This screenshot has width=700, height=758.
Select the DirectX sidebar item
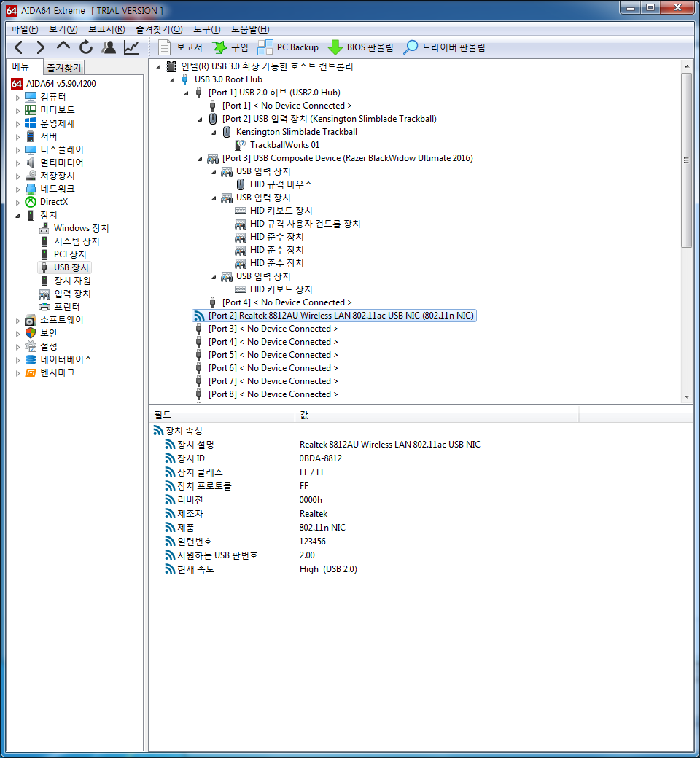click(54, 202)
